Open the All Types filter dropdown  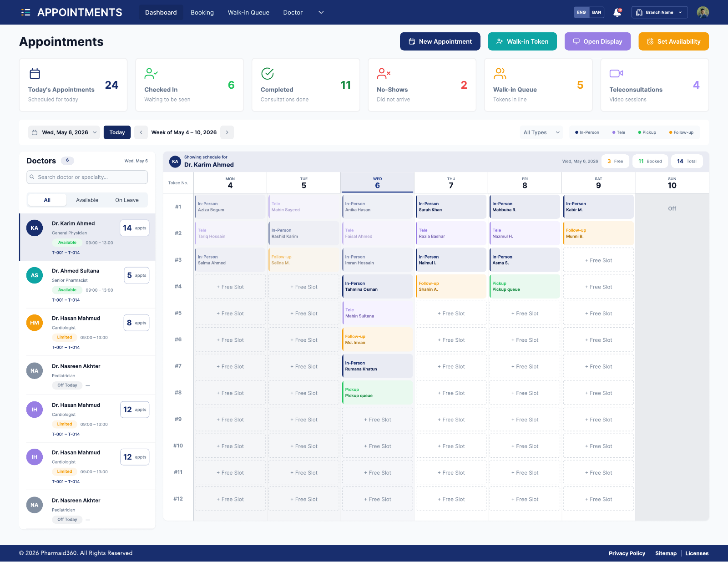coord(541,132)
